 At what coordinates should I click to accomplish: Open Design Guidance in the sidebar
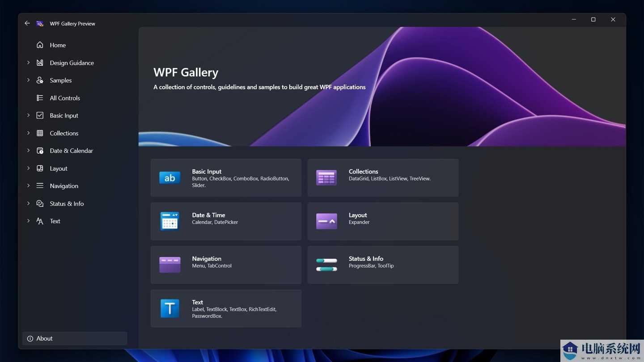click(72, 63)
